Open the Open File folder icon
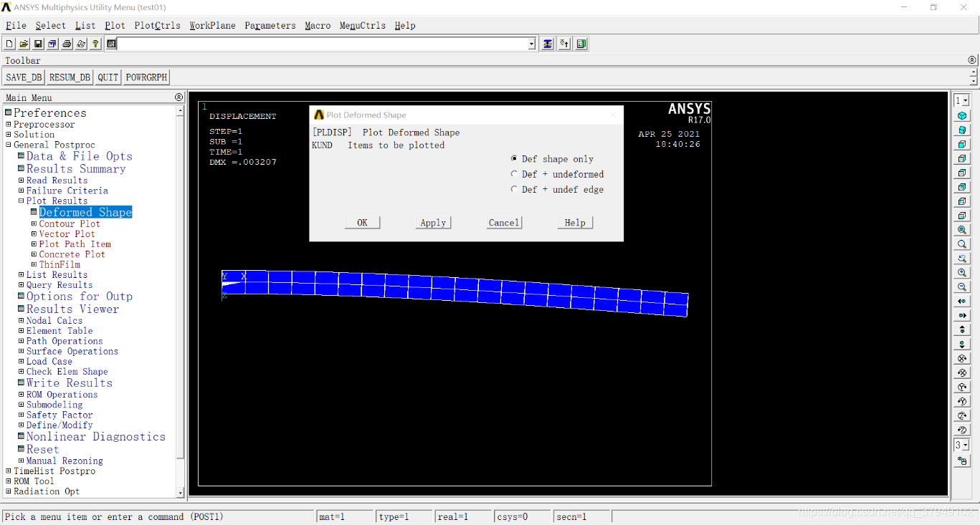The width and height of the screenshot is (980, 525). (x=24, y=44)
